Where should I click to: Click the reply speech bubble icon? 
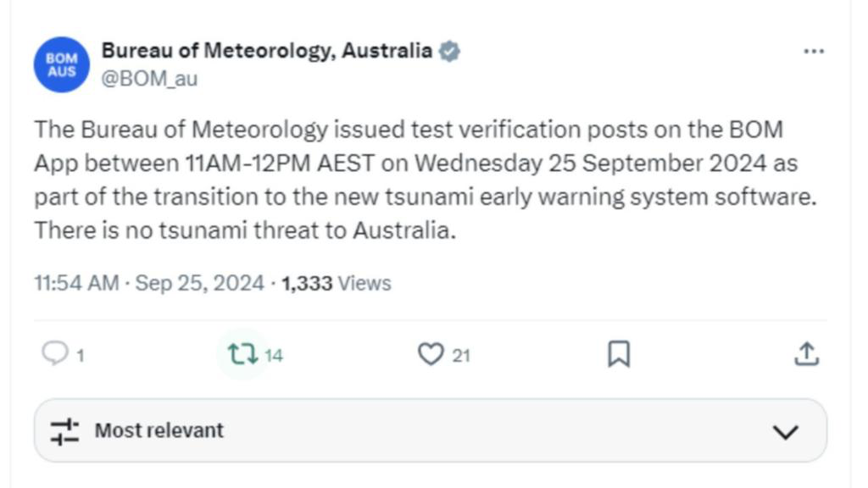pyautogui.click(x=54, y=353)
